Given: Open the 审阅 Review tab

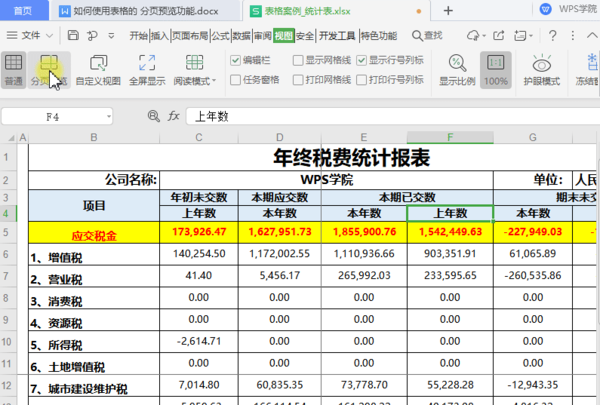Looking at the screenshot, I should [x=262, y=36].
